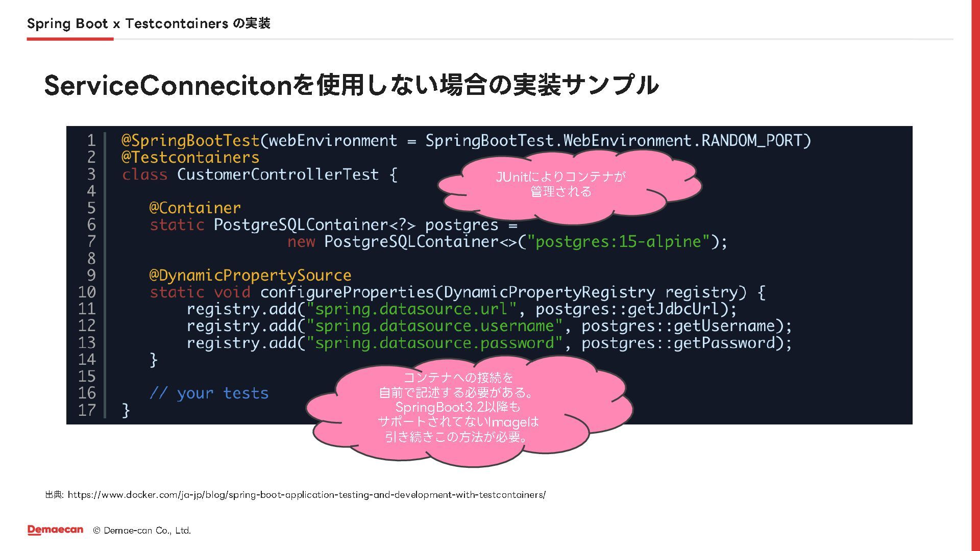Click the "spring.datasource.username" string
980x551 pixels.
(434, 326)
